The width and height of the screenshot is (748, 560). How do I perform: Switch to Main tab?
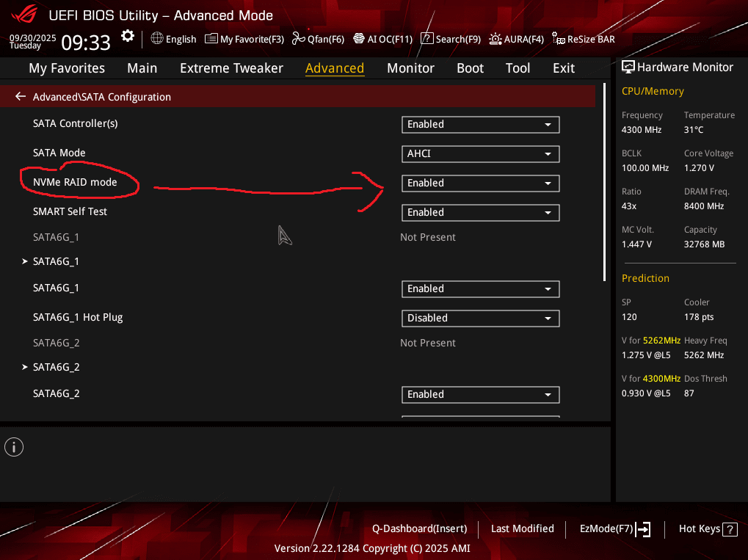[142, 68]
